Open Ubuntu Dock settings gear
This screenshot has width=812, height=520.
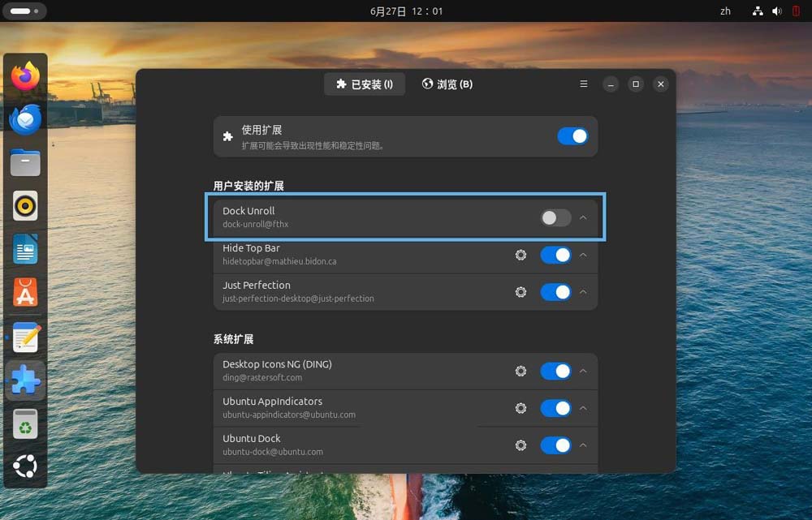click(520, 445)
